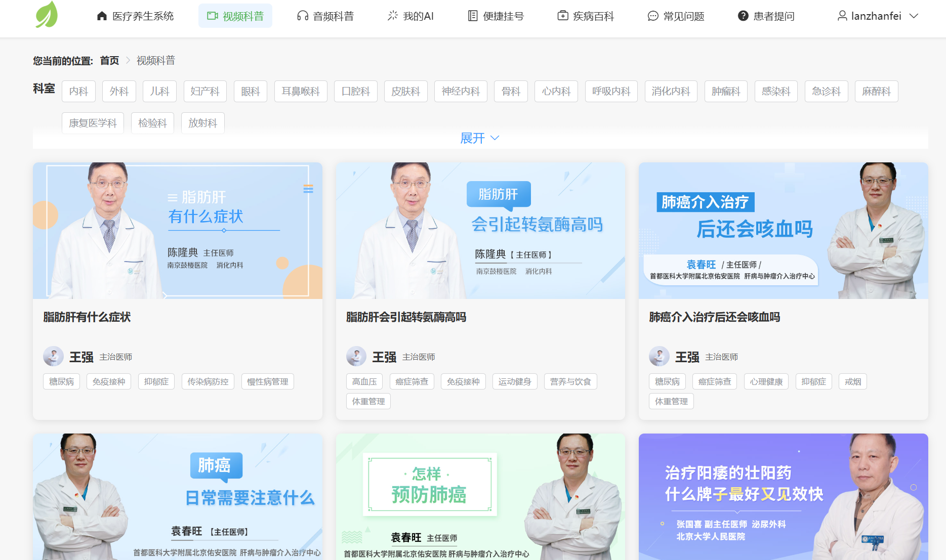This screenshot has width=946, height=560.
Task: Filter by department 外科
Action: click(119, 92)
